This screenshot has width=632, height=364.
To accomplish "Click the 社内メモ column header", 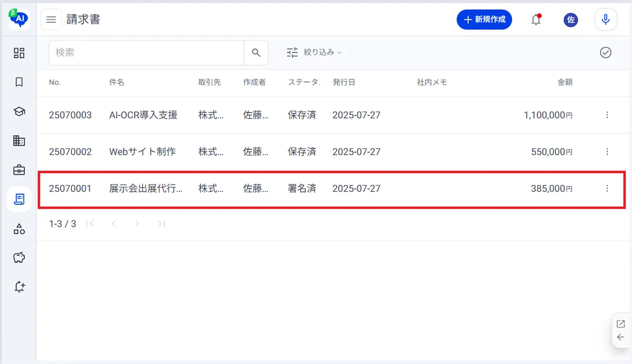I will click(432, 82).
